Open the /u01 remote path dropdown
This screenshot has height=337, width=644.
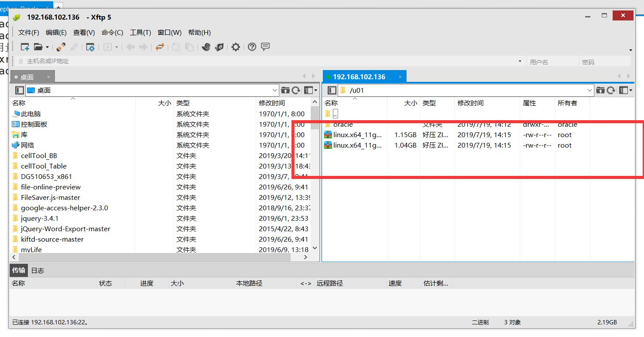click(590, 90)
